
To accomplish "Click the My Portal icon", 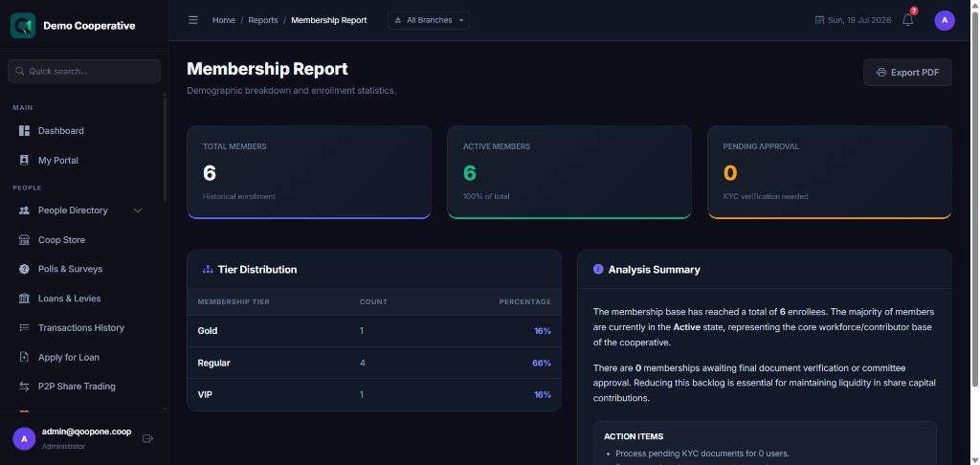I will point(24,160).
